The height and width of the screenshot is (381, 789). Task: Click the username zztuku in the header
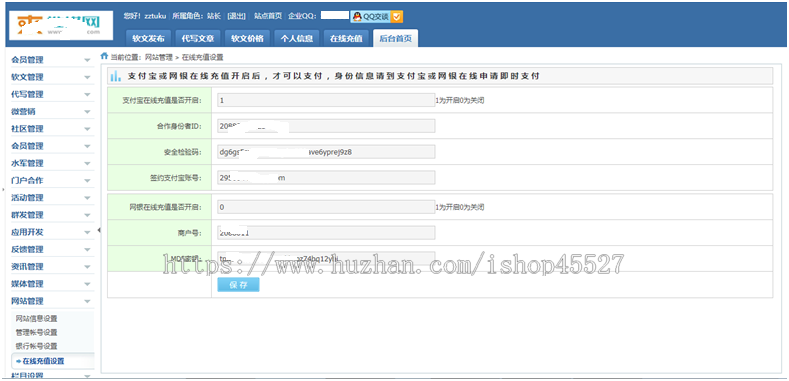pyautogui.click(x=155, y=16)
